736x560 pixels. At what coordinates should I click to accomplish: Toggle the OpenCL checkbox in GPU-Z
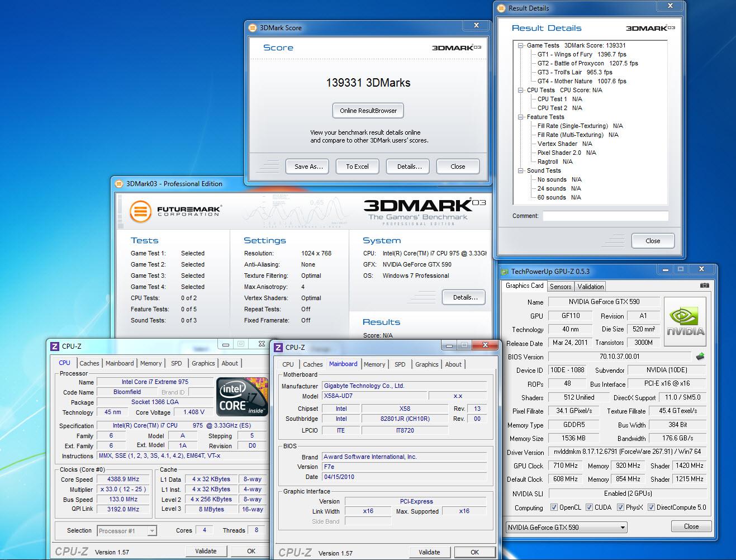coord(554,507)
